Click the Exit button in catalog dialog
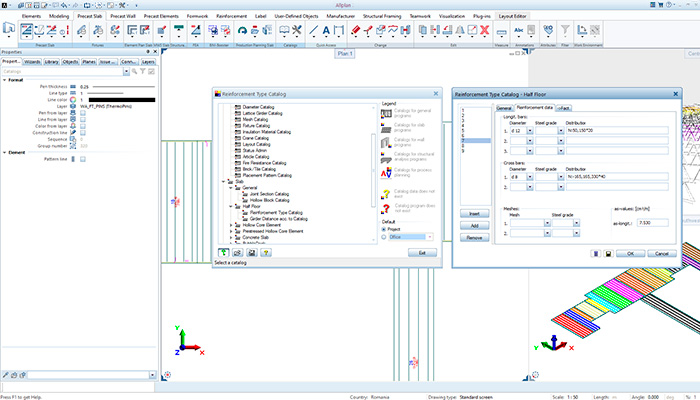Screen dimensions: 700x400 pos(422,254)
